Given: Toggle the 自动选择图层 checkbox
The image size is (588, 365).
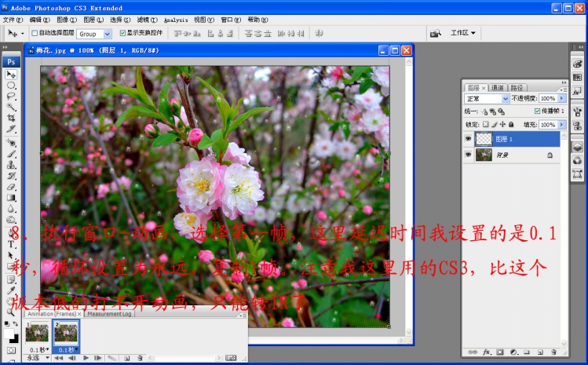Looking at the screenshot, I should pyautogui.click(x=35, y=34).
